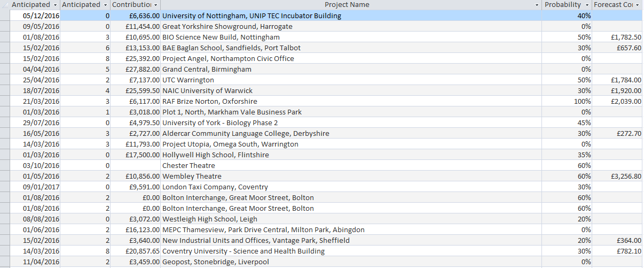Viewport: 644px width, 268px height.
Task: Select cell BIO Science New Build, Nottingham
Action: (x=351, y=37)
